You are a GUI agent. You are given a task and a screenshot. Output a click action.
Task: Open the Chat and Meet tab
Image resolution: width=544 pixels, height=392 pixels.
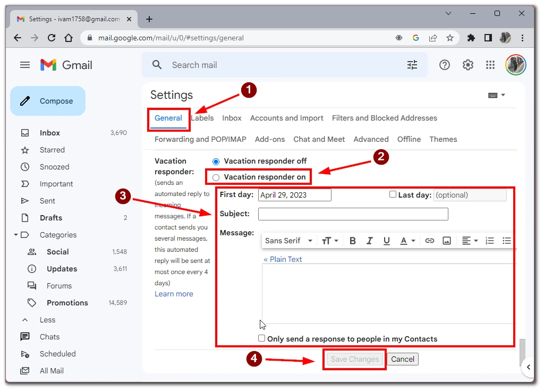pos(319,139)
